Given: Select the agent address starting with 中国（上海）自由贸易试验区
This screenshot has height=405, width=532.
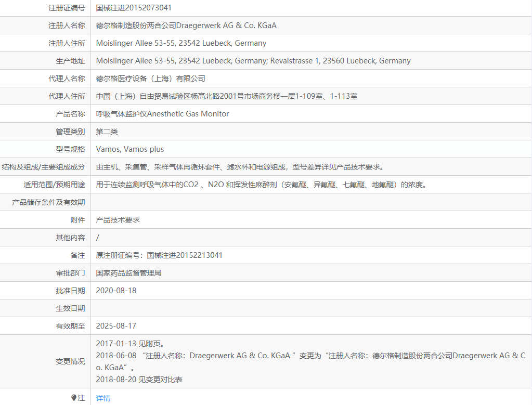Looking at the screenshot, I should [227, 96].
